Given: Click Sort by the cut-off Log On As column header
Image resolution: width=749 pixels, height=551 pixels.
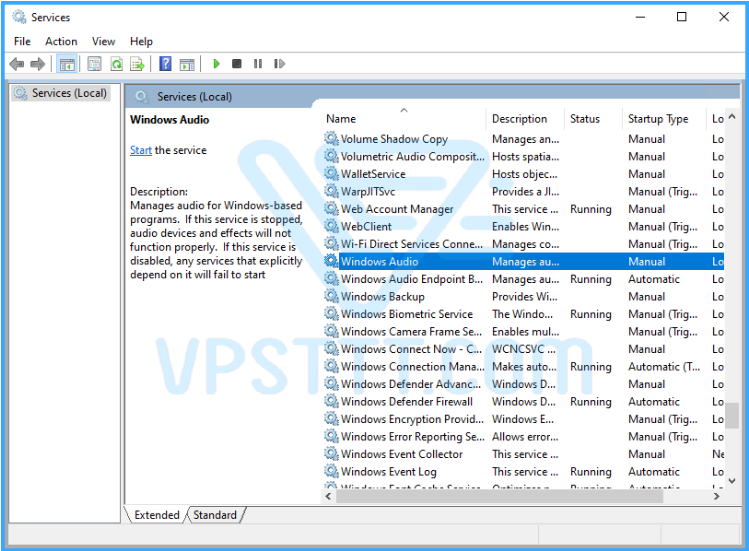Looking at the screenshot, I should [716, 119].
